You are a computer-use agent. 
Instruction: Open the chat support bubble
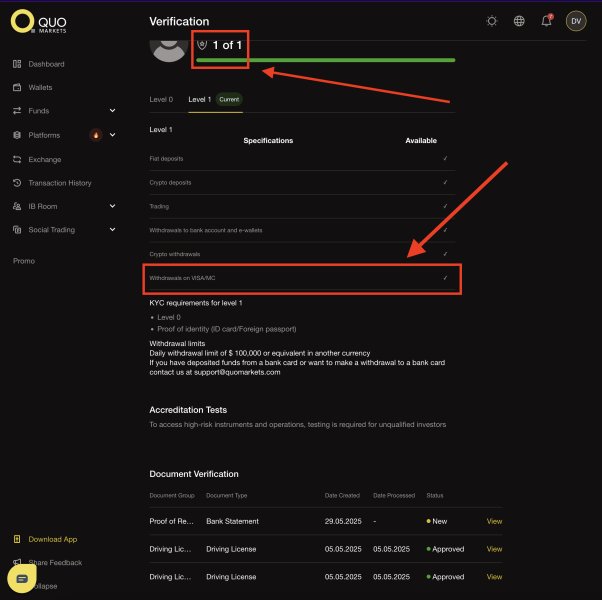(x=22, y=578)
